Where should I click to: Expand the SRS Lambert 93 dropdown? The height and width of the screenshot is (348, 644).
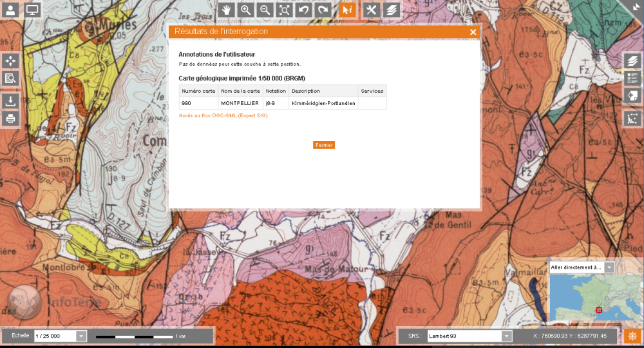506,336
